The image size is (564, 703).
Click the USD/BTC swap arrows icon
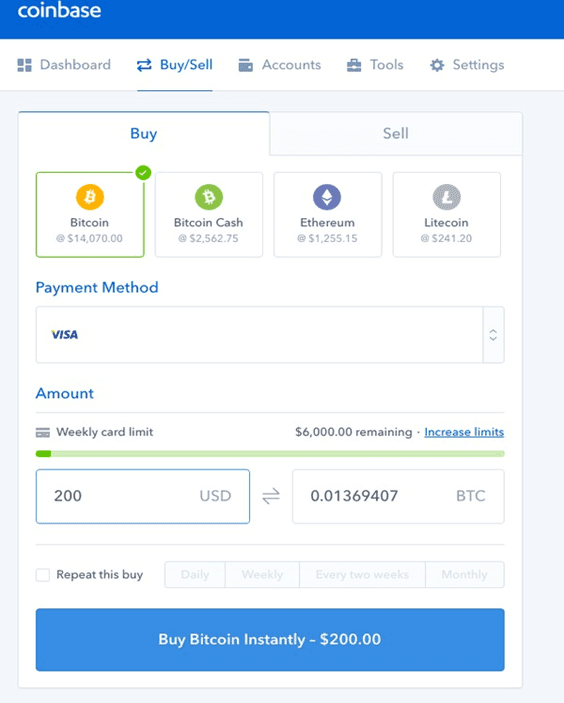pos(271,496)
